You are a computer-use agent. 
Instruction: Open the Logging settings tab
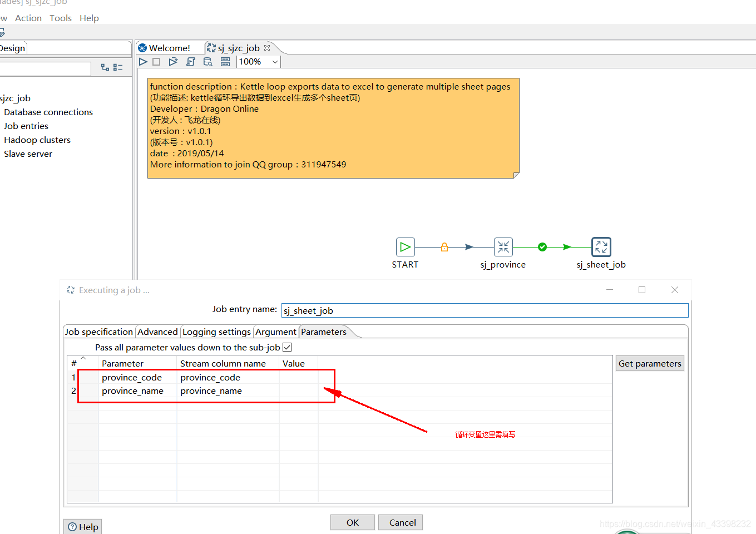click(x=216, y=332)
